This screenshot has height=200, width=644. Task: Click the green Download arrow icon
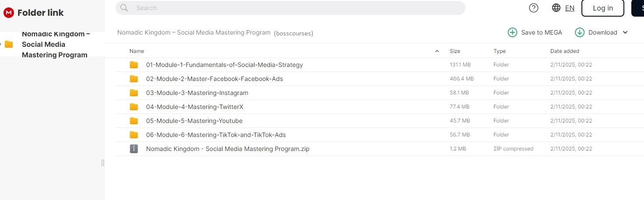580,32
